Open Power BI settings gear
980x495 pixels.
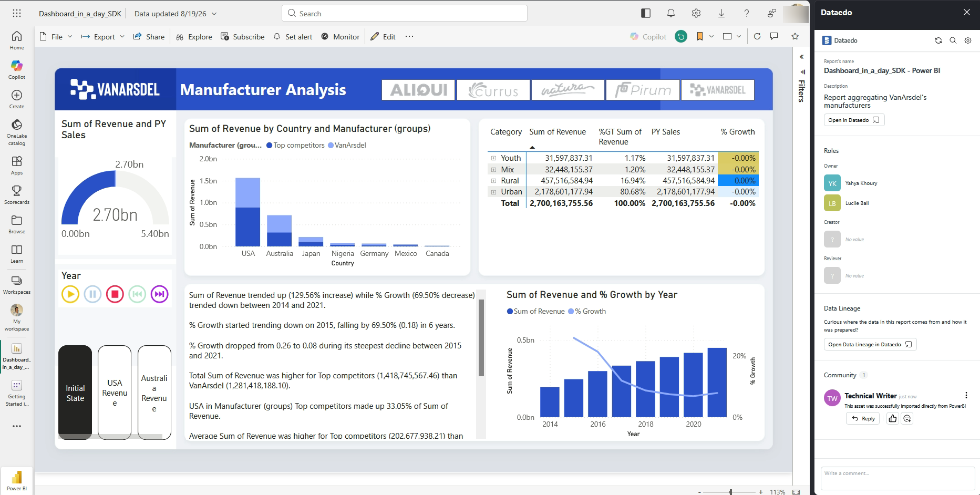pyautogui.click(x=696, y=14)
